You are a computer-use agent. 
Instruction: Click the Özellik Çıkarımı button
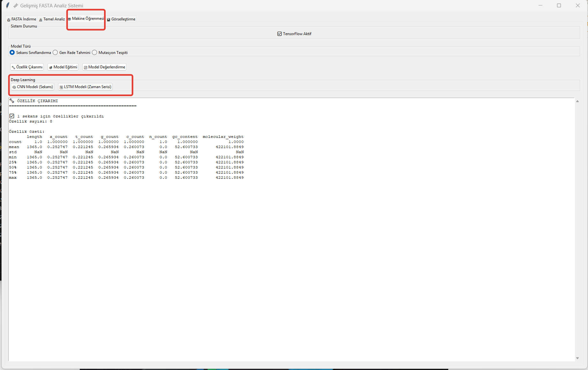pos(27,67)
